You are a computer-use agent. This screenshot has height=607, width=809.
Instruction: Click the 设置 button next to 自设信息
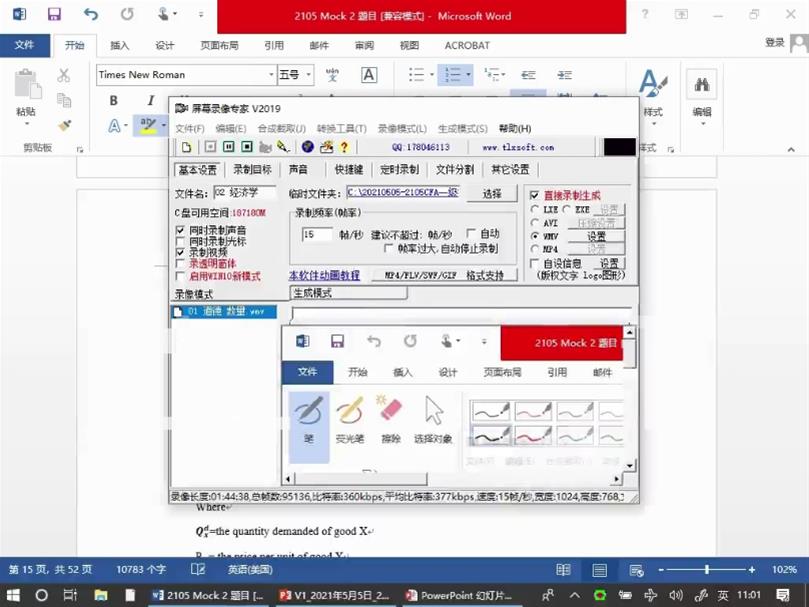pyautogui.click(x=609, y=263)
